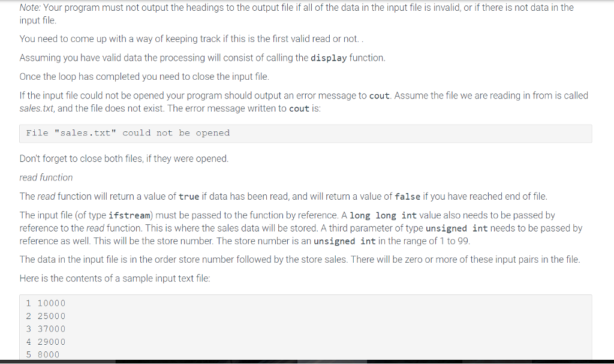Click the bold "long long int" type

pyautogui.click(x=383, y=215)
